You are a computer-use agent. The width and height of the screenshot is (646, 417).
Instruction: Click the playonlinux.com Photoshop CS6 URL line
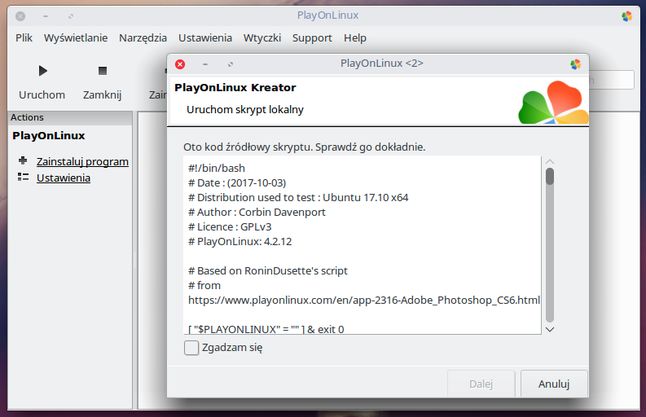pos(364,300)
